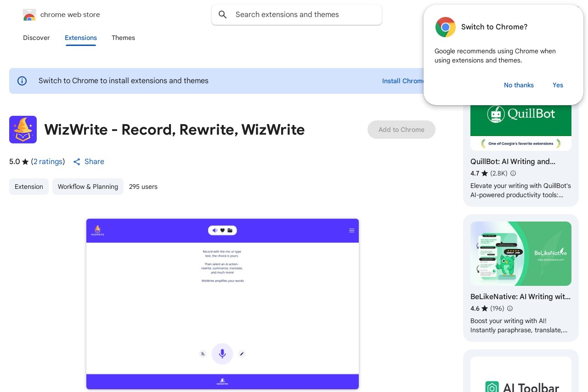Image resolution: width=588 pixels, height=392 pixels.
Task: Click the search magnifier icon
Action: [x=223, y=15]
